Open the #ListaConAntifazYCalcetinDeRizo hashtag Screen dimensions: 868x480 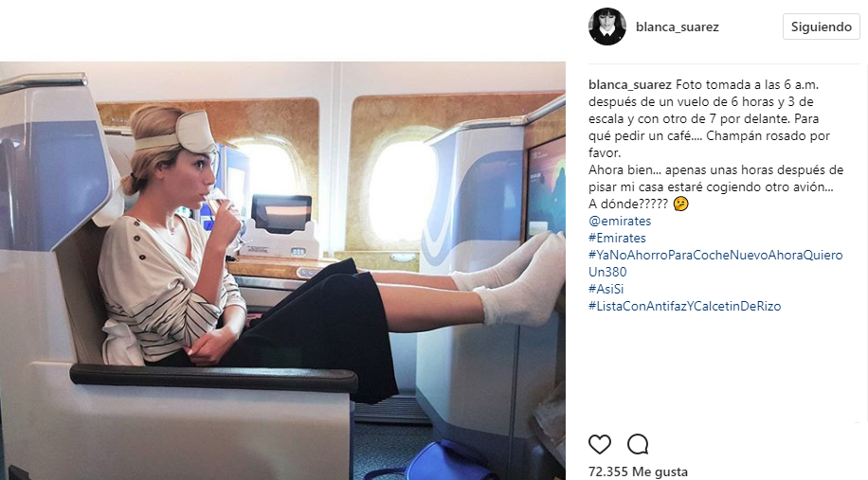685,306
